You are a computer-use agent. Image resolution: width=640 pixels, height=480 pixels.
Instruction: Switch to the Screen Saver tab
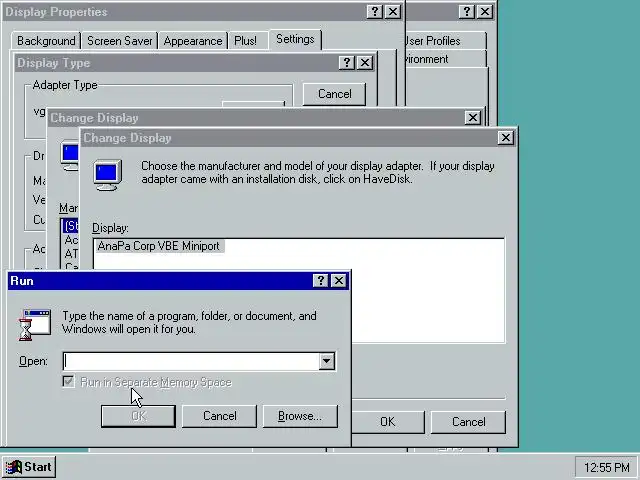coord(119,41)
